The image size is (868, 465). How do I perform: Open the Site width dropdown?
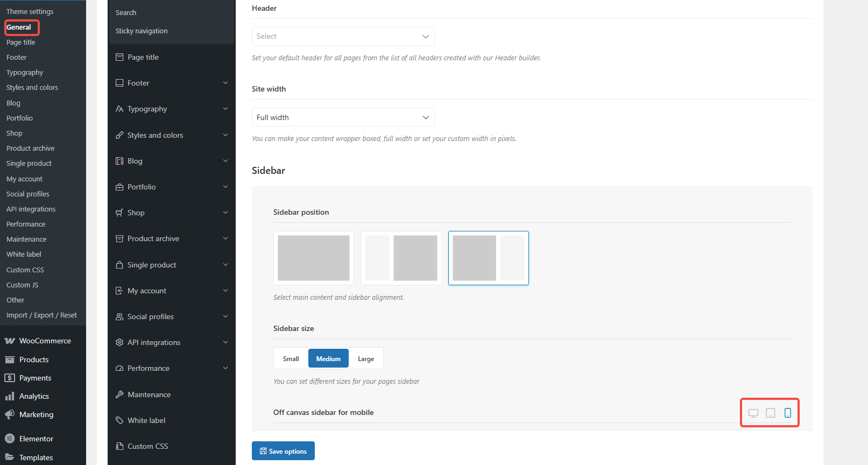click(x=343, y=117)
